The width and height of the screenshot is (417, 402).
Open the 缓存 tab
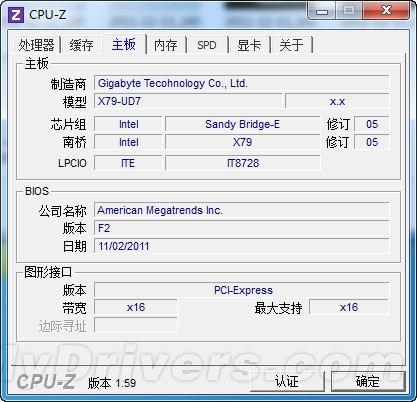click(81, 45)
